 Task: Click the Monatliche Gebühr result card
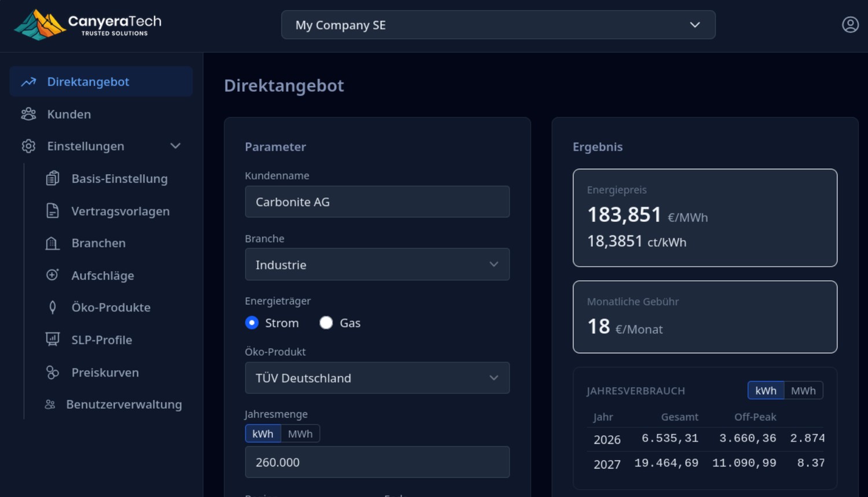point(705,316)
